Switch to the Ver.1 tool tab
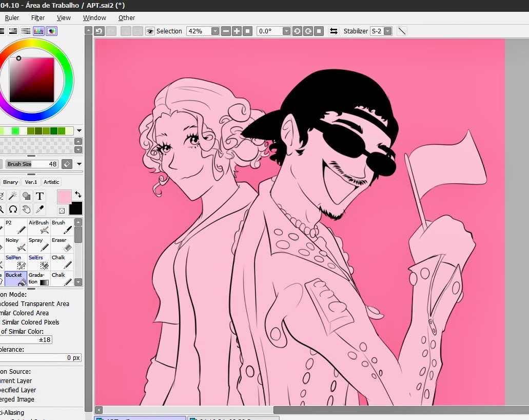Screen dimensions: 529x420 31,182
